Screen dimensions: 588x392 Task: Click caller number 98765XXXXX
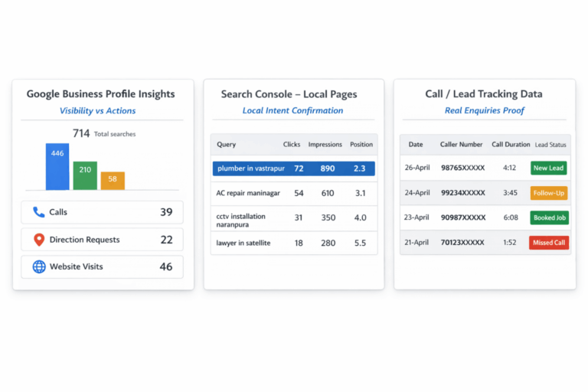[462, 168]
